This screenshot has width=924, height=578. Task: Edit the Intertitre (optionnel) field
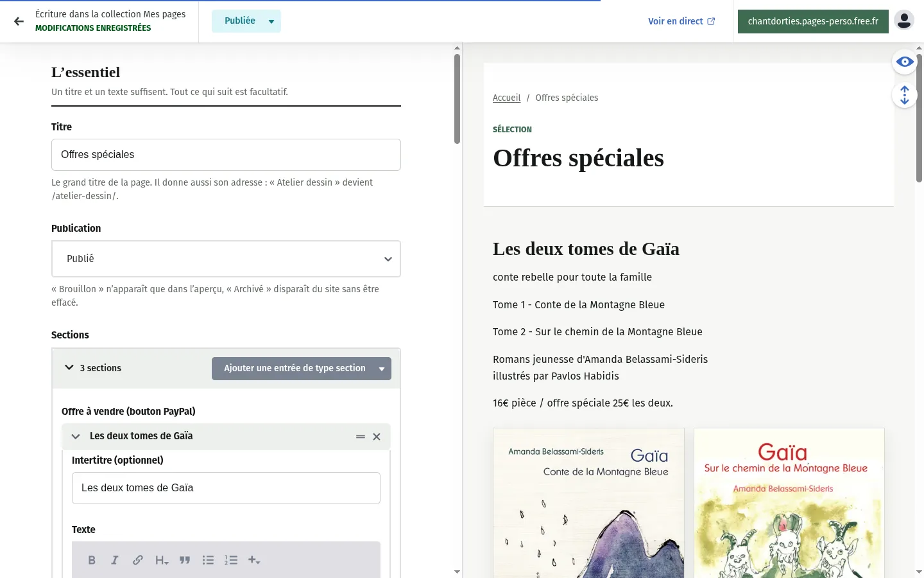(226, 488)
